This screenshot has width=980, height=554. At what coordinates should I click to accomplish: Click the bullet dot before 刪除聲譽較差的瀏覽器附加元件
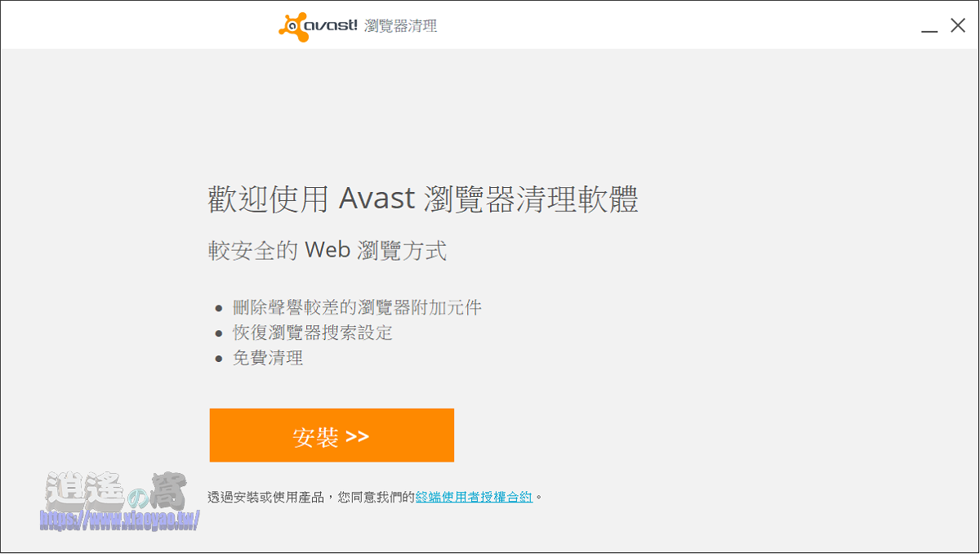click(218, 309)
